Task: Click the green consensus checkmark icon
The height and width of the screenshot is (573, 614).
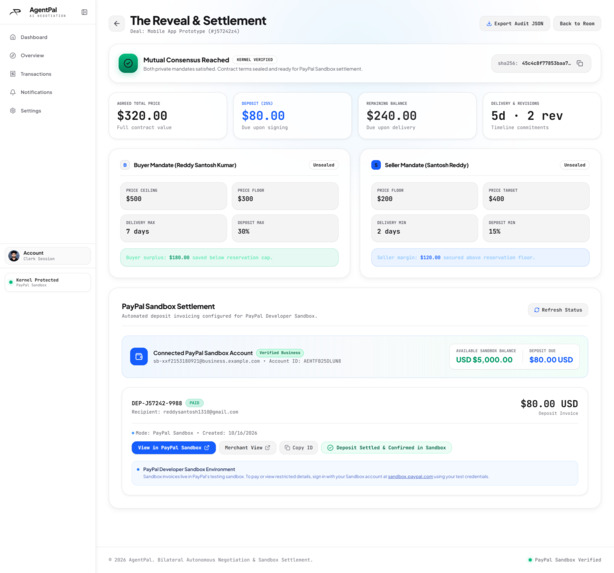Action: pyautogui.click(x=128, y=63)
